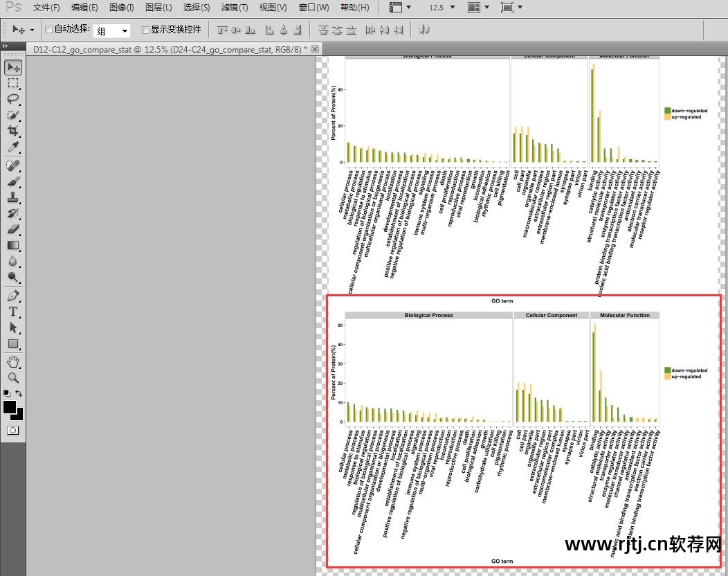728x576 pixels.
Task: Click the foreground color swatch
Action: pos(10,407)
